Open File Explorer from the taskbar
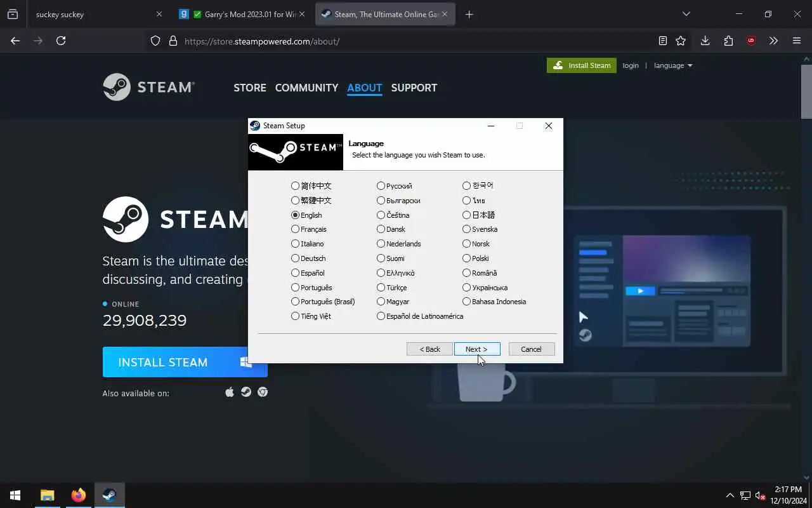The width and height of the screenshot is (812, 508). [x=48, y=495]
